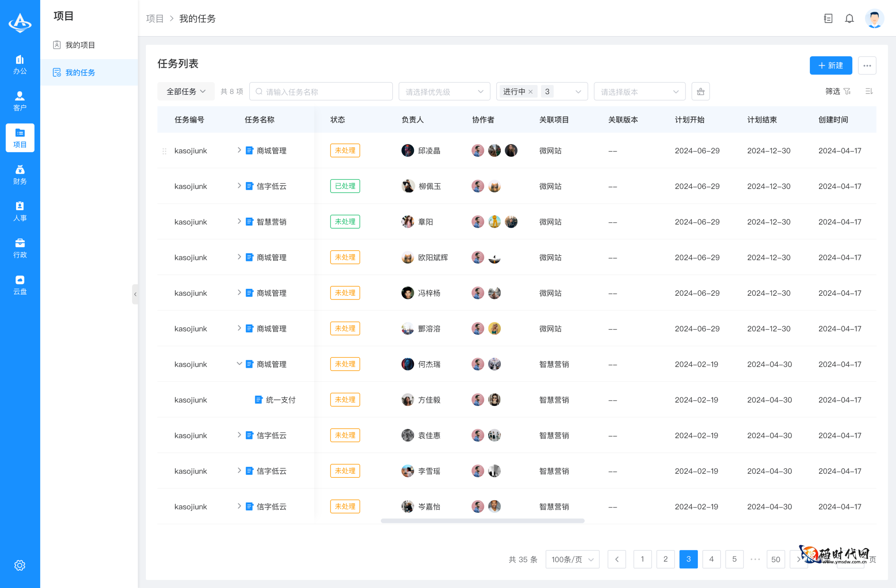896x588 pixels.
Task: Open the 请选择优先级 priority dropdown
Action: [x=444, y=91]
